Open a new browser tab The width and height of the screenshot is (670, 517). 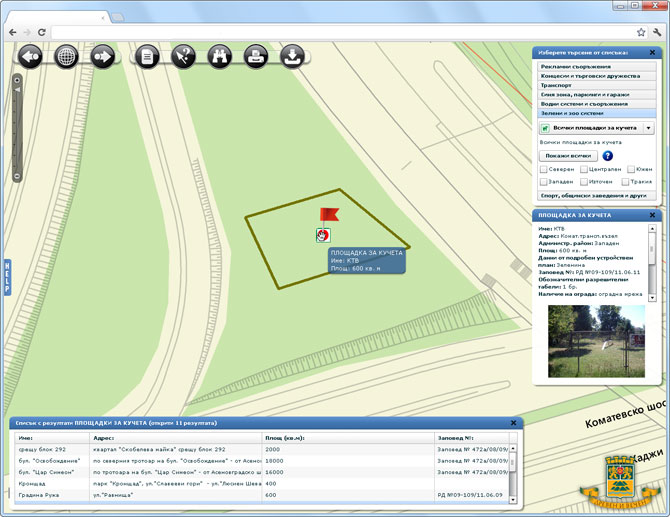click(x=118, y=18)
